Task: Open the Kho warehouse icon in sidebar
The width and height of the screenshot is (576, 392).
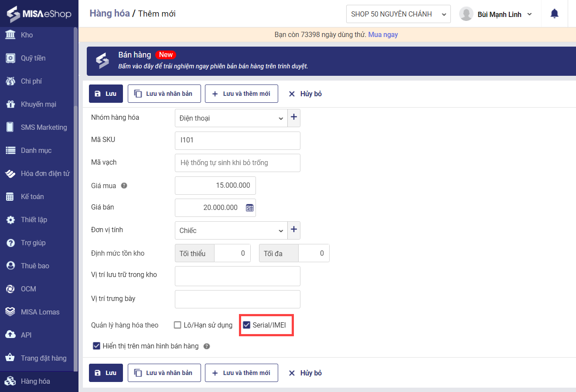Action: click(x=10, y=35)
